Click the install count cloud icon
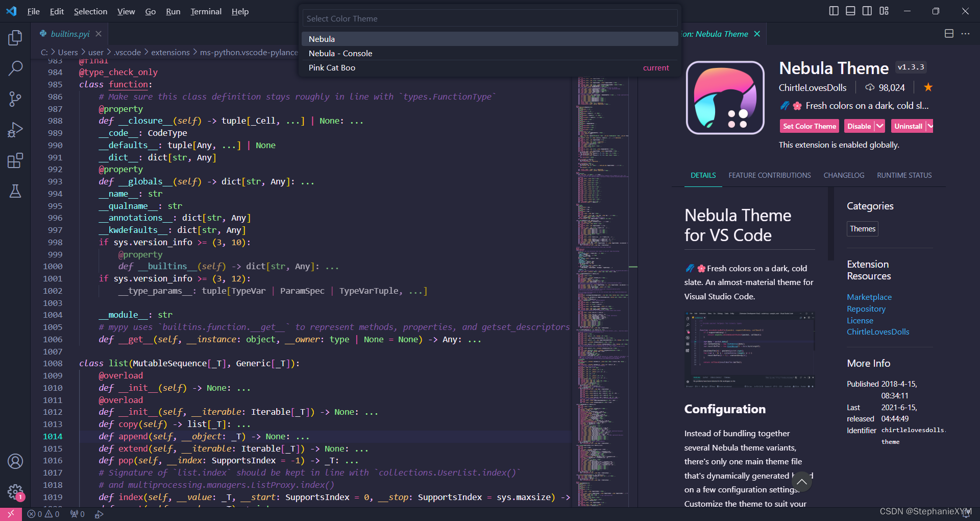The height and width of the screenshot is (521, 980). [870, 87]
